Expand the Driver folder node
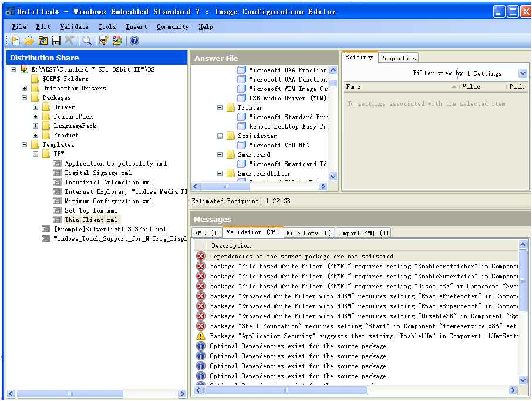532x401 pixels. click(x=36, y=107)
